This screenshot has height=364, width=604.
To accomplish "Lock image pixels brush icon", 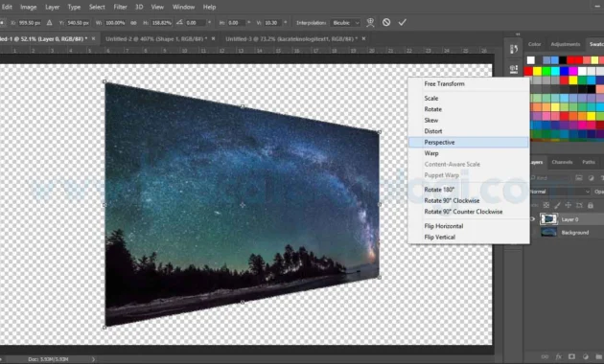I will tap(557, 206).
